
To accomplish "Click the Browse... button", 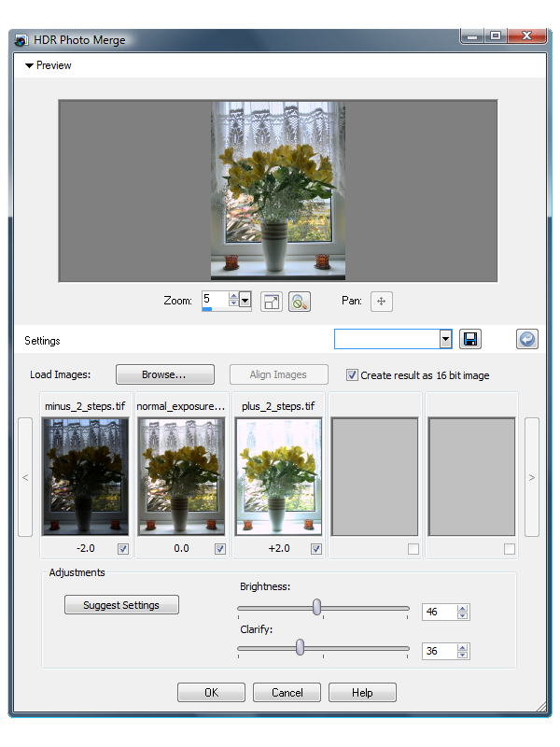I will coord(165,374).
